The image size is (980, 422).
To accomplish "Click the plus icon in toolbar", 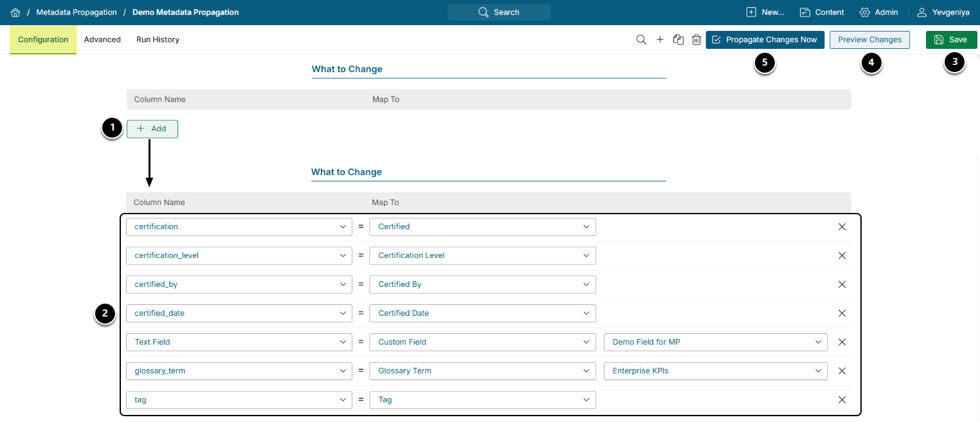I will 660,40.
